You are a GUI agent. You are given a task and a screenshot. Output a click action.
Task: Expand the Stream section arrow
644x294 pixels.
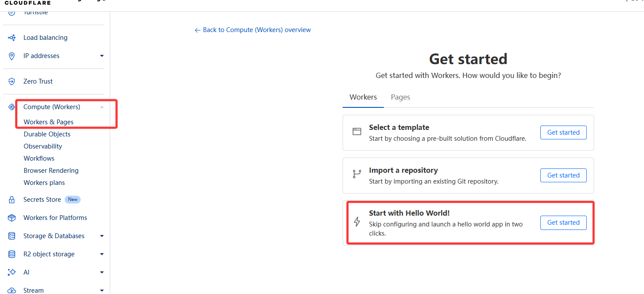pos(102,291)
